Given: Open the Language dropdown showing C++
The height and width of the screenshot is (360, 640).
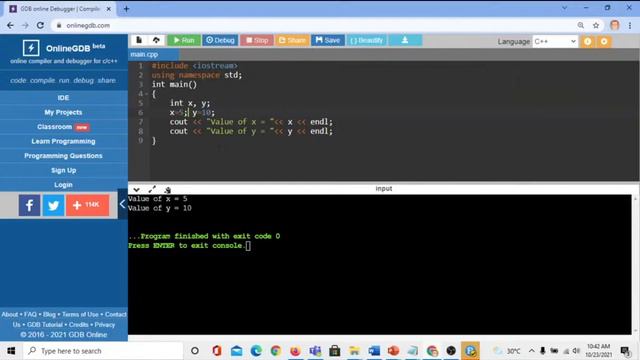Looking at the screenshot, I should [x=555, y=41].
